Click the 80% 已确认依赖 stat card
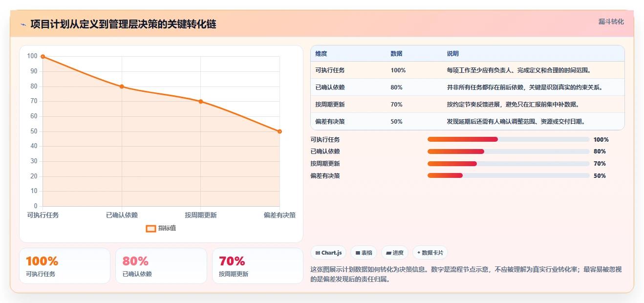 click(x=161, y=266)
